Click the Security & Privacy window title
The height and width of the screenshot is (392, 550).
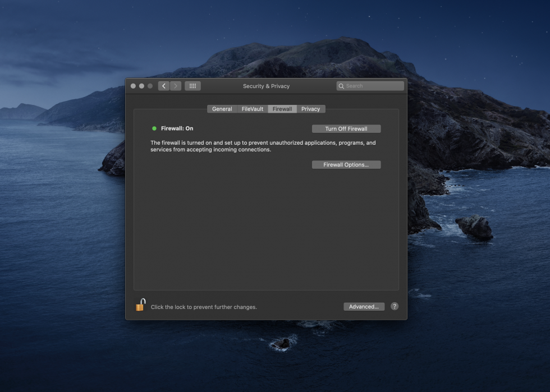click(266, 86)
